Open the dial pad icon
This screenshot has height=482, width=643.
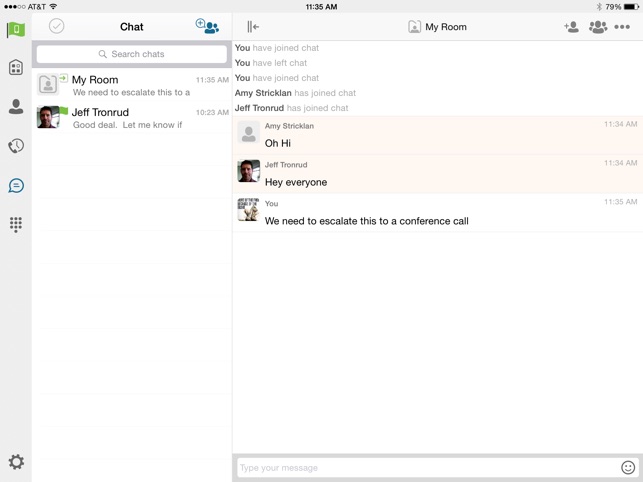click(x=16, y=225)
